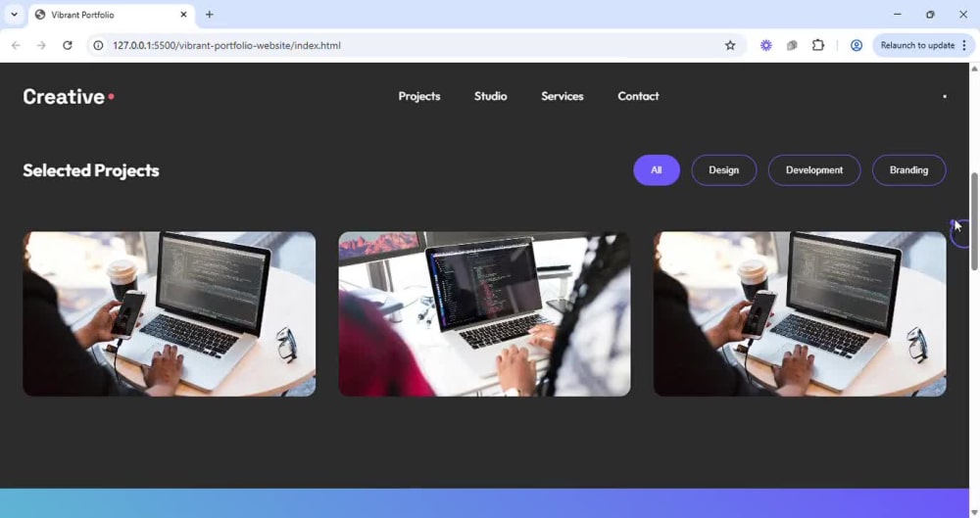Select the Vibrant Portfolio browser tab
The image size is (980, 518).
pos(112,15)
